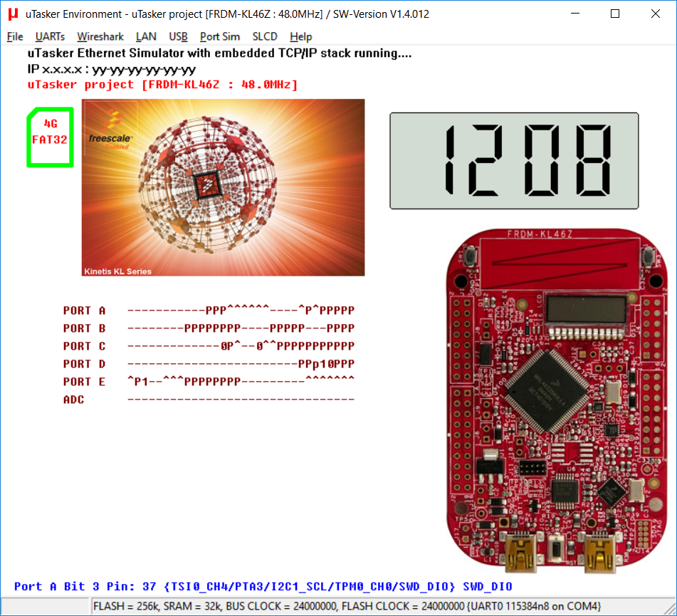Click the PORT E label
The height and width of the screenshot is (616, 677).
pos(84,382)
